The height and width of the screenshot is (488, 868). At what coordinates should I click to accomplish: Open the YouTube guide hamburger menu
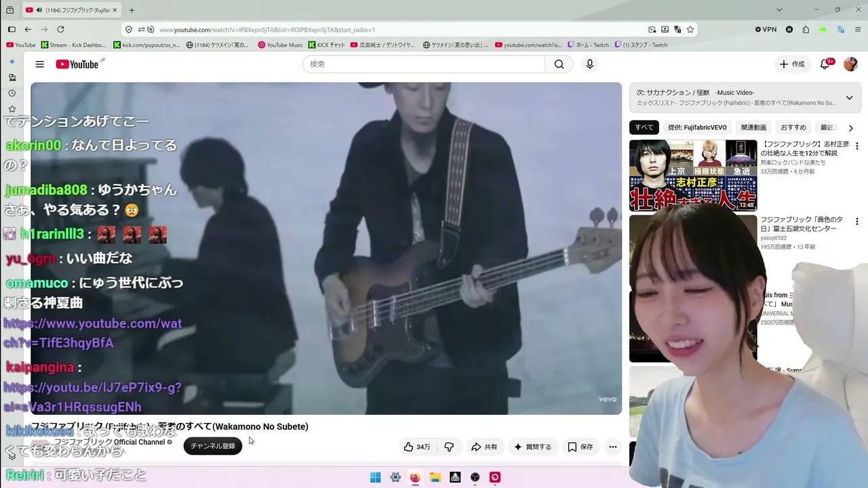click(x=40, y=64)
